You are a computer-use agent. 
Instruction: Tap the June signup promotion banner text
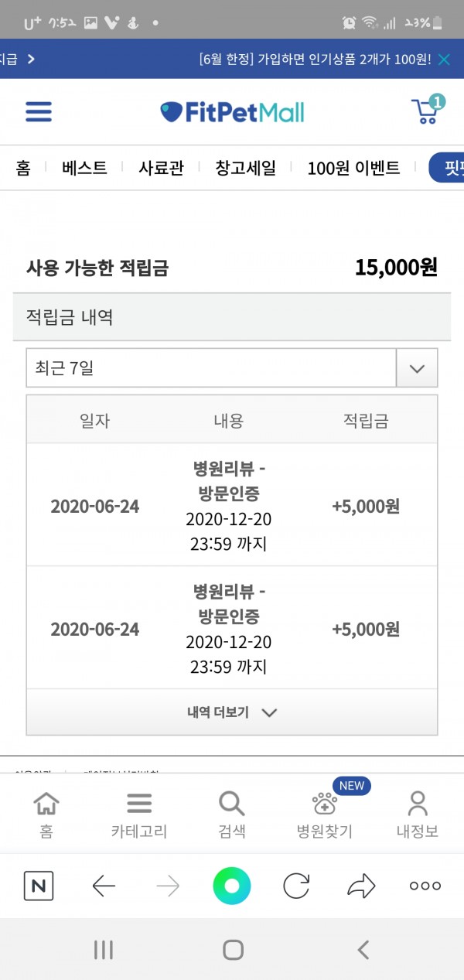click(315, 60)
